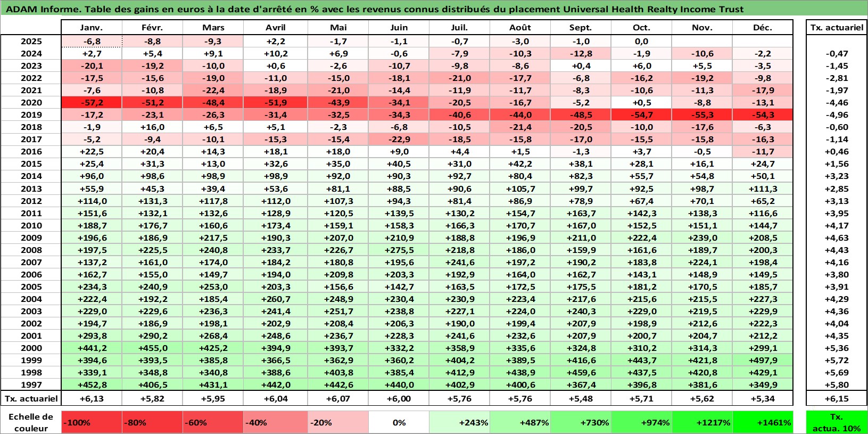
Task: Select the -60% color scale swatch
Action: pyautogui.click(x=213, y=422)
